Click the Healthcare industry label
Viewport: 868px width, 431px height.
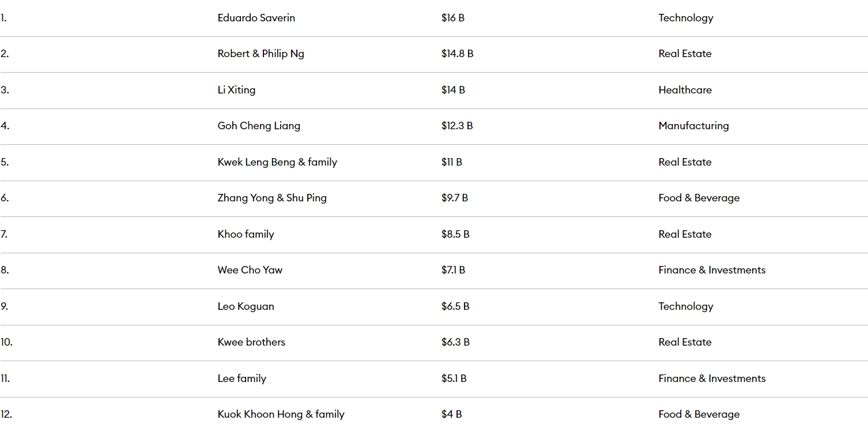[685, 90]
